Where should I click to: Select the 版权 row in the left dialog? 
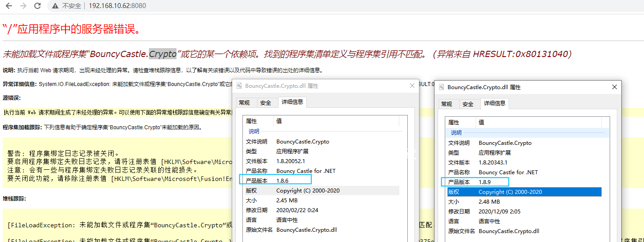321,191
